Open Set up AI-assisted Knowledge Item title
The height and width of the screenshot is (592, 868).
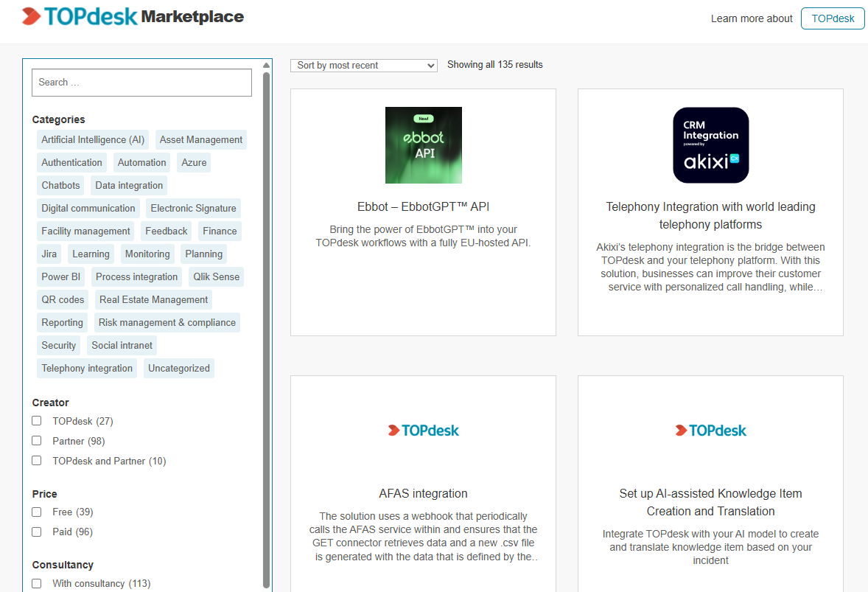click(711, 502)
